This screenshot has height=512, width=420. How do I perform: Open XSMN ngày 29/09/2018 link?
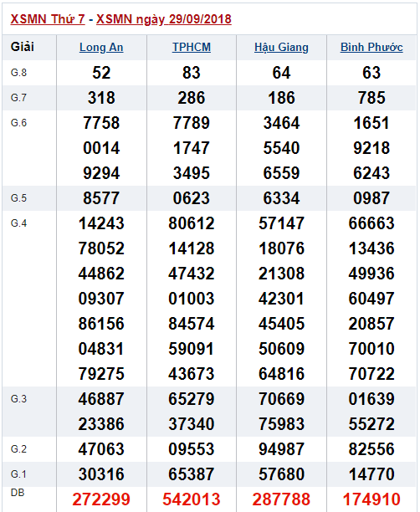(x=164, y=19)
